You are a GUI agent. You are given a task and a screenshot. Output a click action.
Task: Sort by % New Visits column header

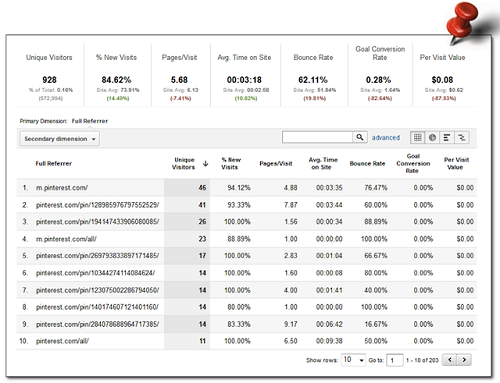click(231, 163)
